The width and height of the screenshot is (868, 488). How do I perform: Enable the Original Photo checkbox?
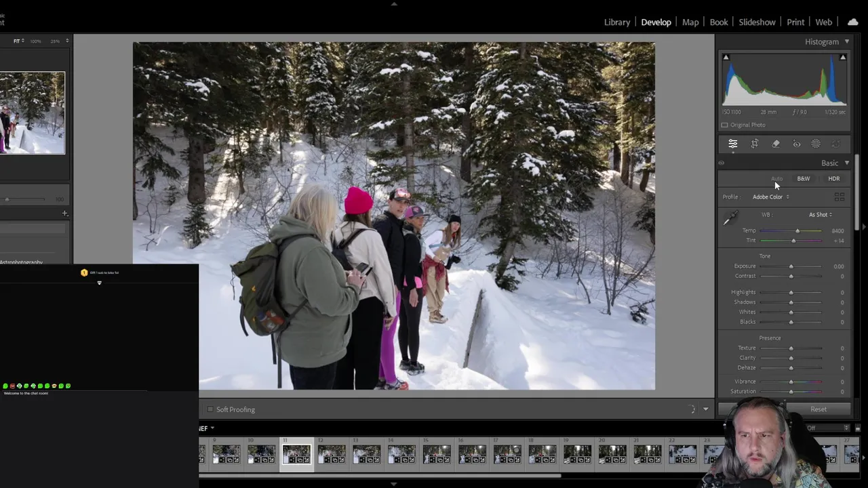click(x=724, y=125)
